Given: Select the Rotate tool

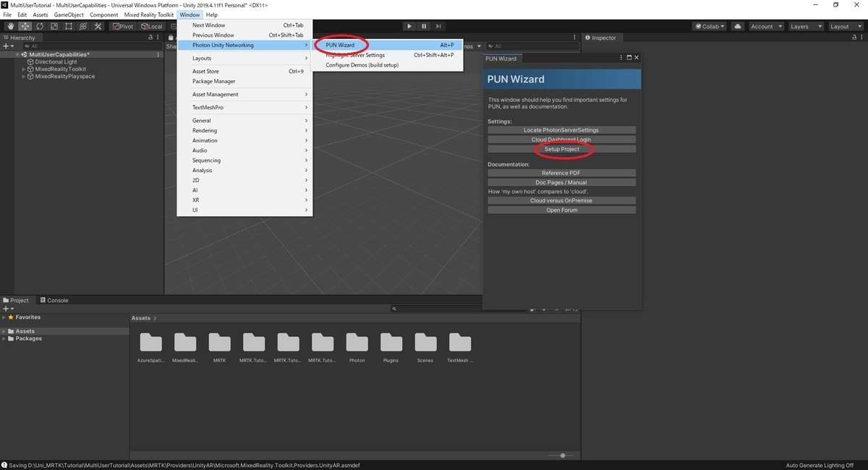Looking at the screenshot, I should [39, 26].
